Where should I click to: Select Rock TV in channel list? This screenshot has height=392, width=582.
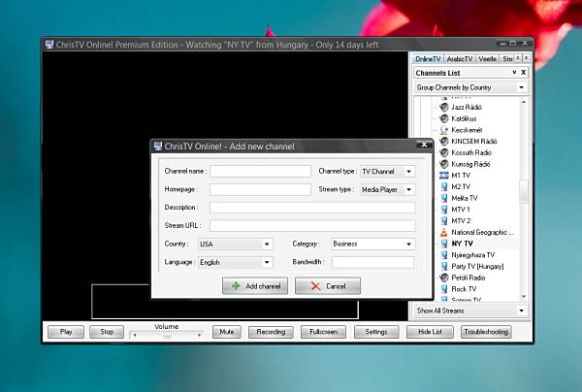coord(464,289)
